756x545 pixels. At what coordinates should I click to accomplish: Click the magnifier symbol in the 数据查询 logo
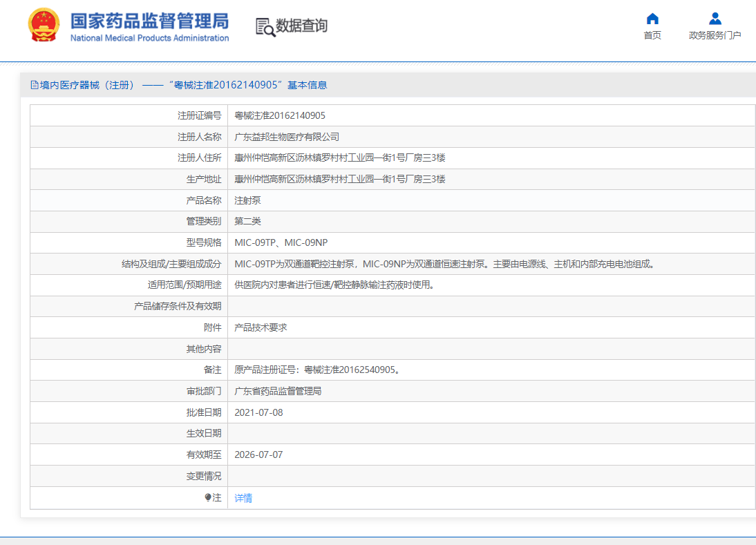265,28
